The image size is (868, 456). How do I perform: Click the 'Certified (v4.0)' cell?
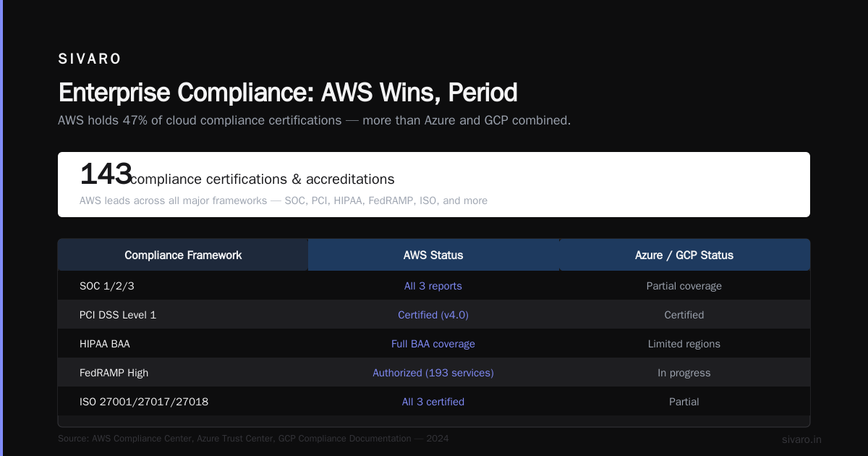click(433, 315)
